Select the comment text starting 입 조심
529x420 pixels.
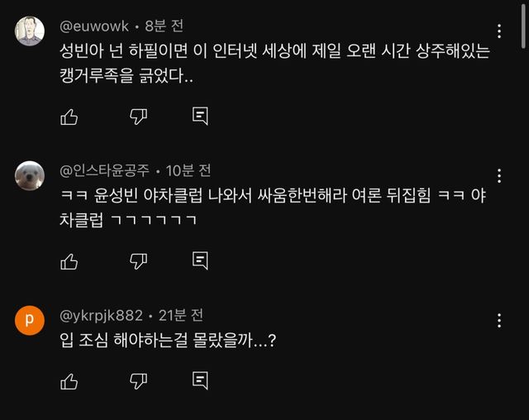click(167, 340)
